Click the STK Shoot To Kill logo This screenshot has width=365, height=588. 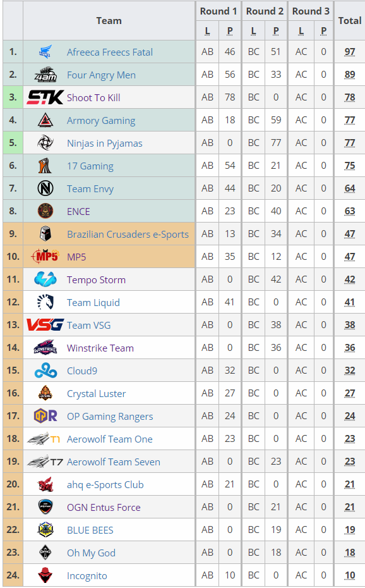[45, 97]
